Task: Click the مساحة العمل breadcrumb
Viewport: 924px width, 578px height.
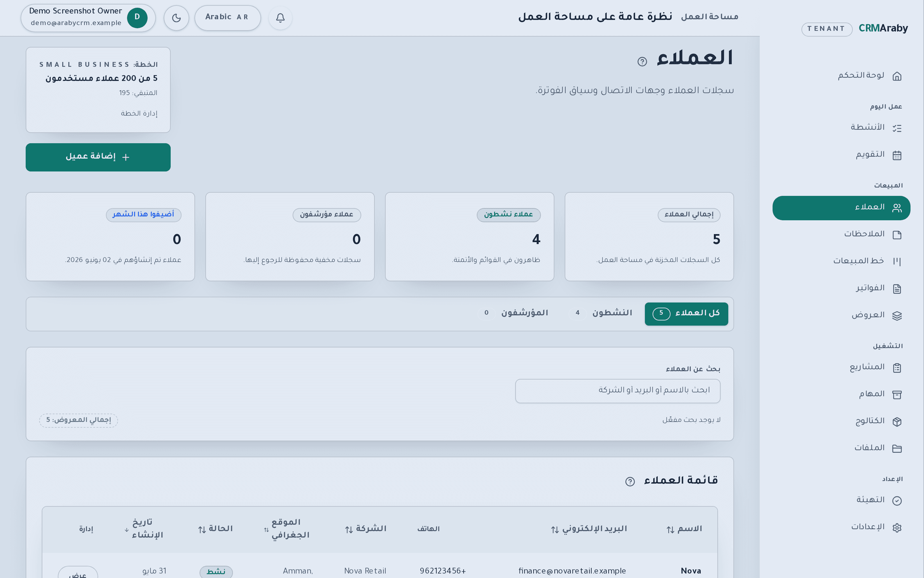Action: click(709, 17)
